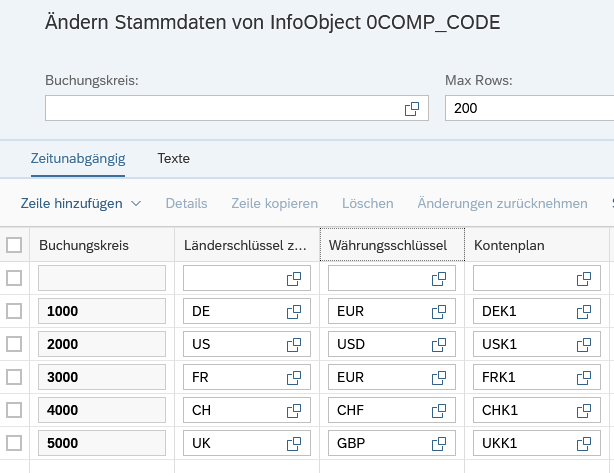Click the Löschen button
This screenshot has width=614, height=473.
coord(368,203)
